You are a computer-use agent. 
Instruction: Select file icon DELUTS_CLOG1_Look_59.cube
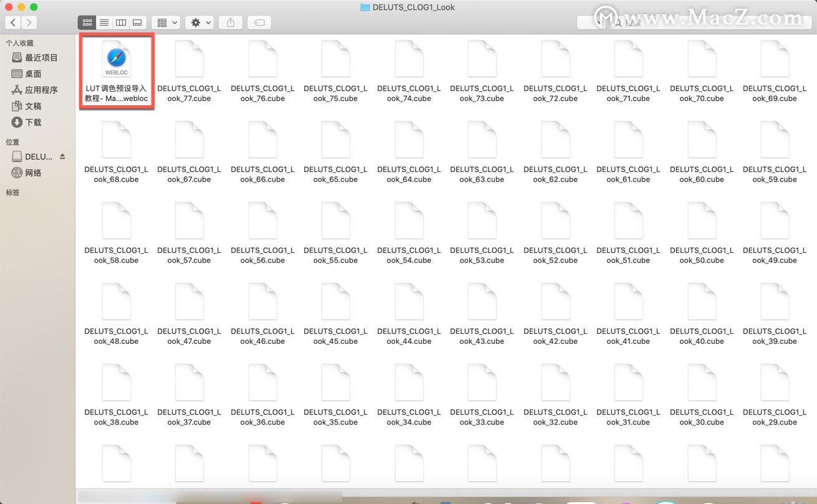point(775,141)
